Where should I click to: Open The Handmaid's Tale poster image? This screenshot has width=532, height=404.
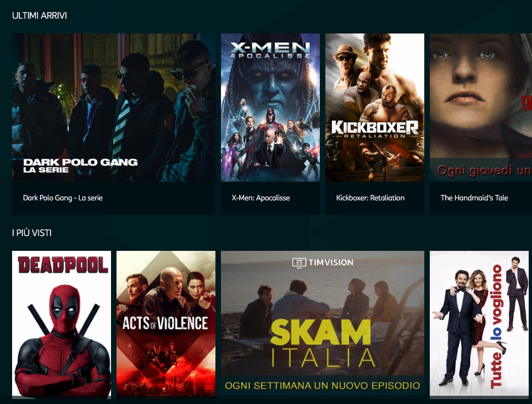click(x=481, y=108)
